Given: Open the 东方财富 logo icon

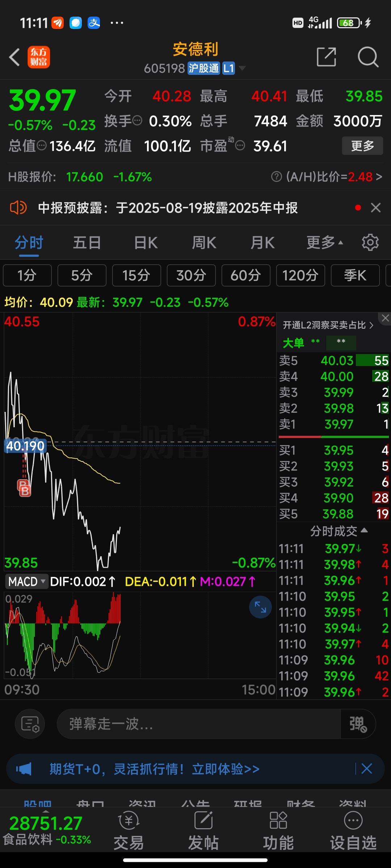Looking at the screenshot, I should 39,57.
